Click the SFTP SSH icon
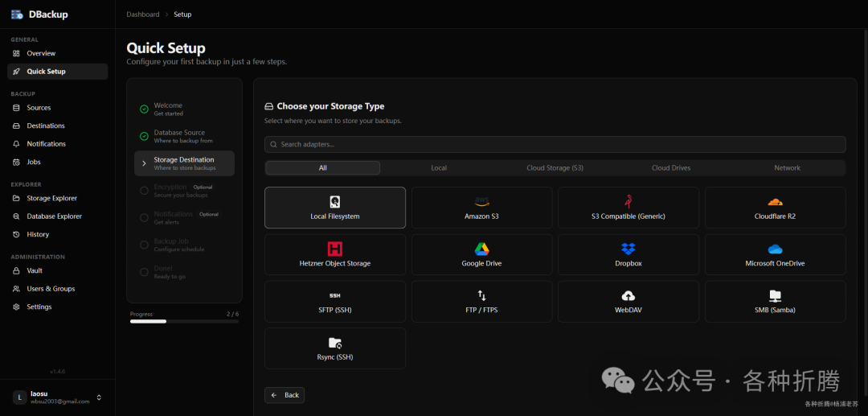Image resolution: width=868 pixels, height=416 pixels. pyautogui.click(x=335, y=296)
